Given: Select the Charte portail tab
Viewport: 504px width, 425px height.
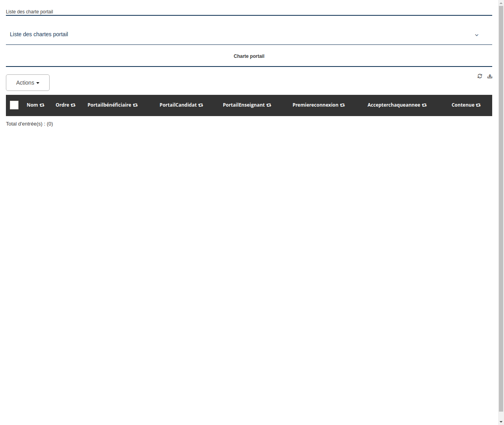Looking at the screenshot, I should (249, 56).
